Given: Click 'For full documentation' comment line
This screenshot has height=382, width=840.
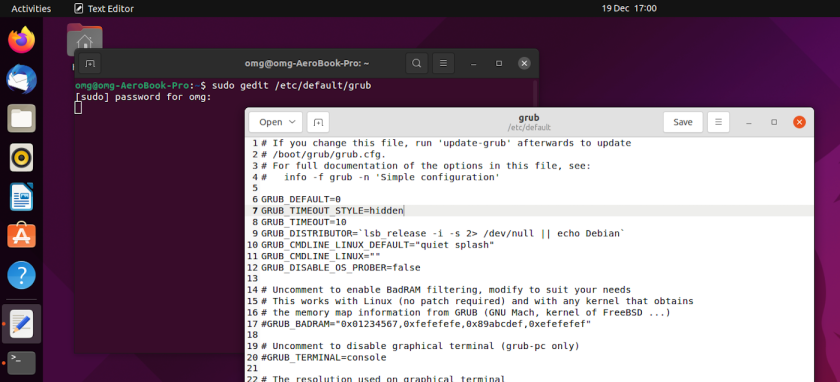Looking at the screenshot, I should pyautogui.click(x=426, y=166).
